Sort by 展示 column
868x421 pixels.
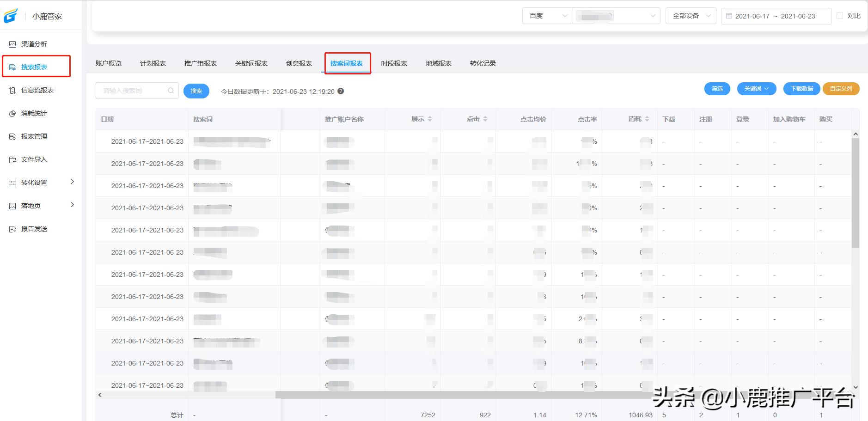(x=430, y=119)
